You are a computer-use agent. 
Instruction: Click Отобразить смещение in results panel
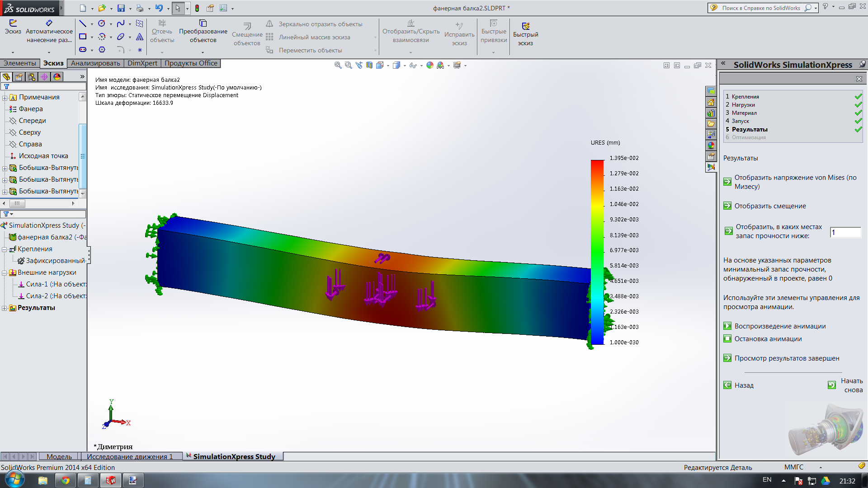click(x=770, y=206)
